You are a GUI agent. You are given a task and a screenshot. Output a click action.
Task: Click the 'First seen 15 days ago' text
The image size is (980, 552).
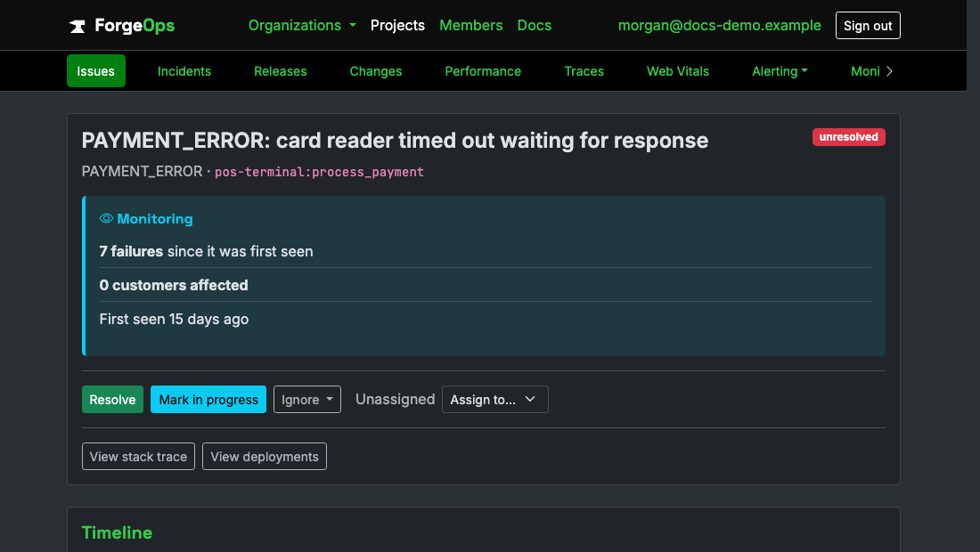[174, 319]
